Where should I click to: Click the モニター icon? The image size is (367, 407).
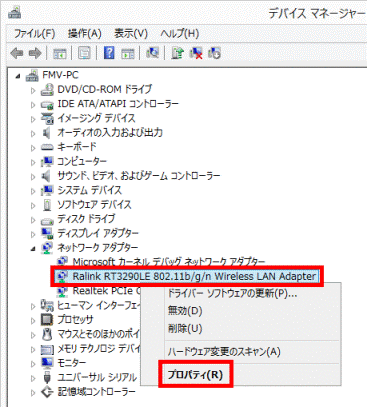coord(47,363)
